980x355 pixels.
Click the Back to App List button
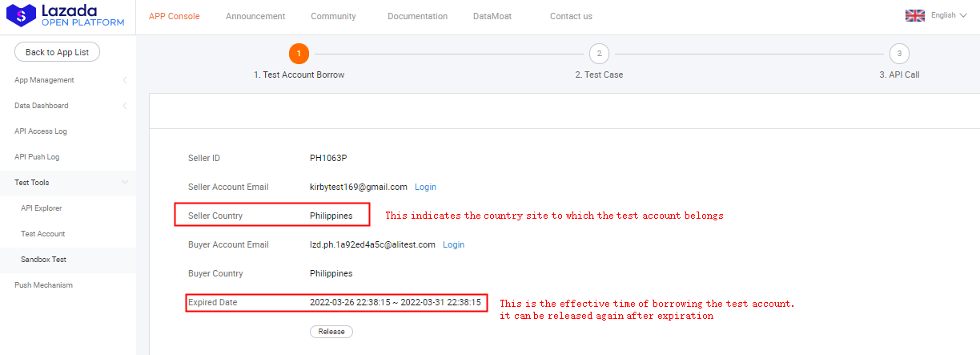(57, 52)
